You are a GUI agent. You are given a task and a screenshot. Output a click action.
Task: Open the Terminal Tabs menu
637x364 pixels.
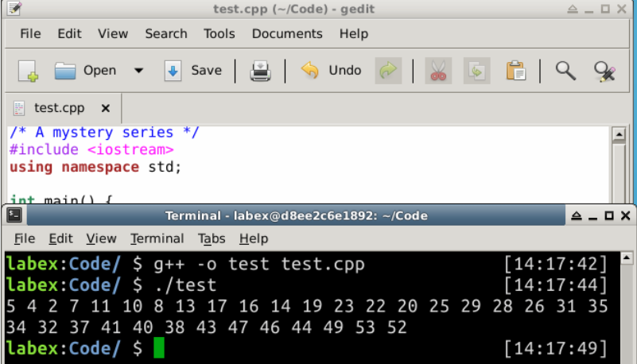coord(212,238)
